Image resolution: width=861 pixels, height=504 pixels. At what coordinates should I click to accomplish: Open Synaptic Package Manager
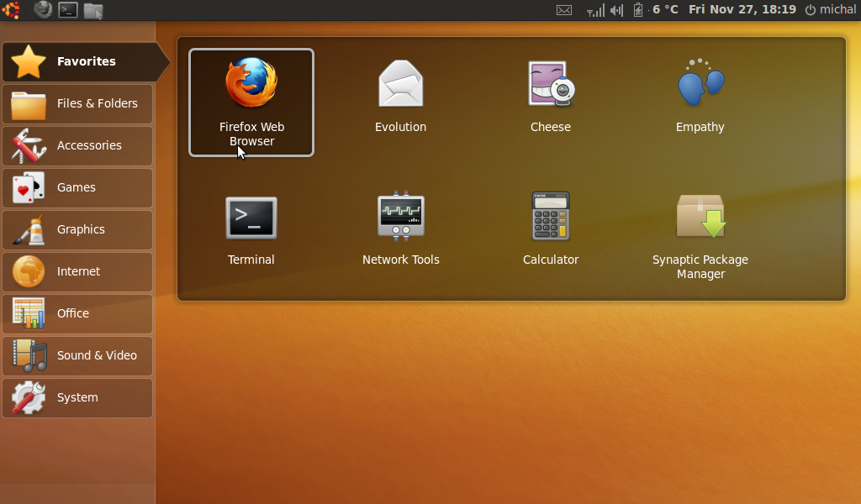[x=700, y=236]
